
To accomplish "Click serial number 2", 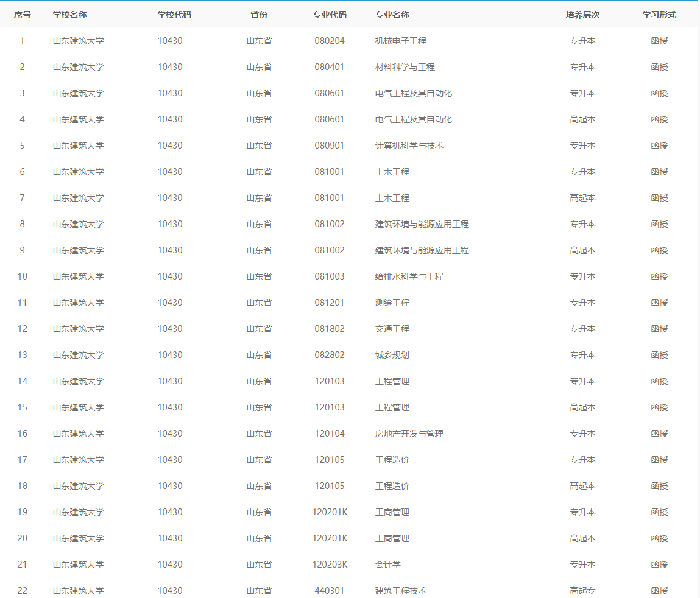I will point(23,68).
